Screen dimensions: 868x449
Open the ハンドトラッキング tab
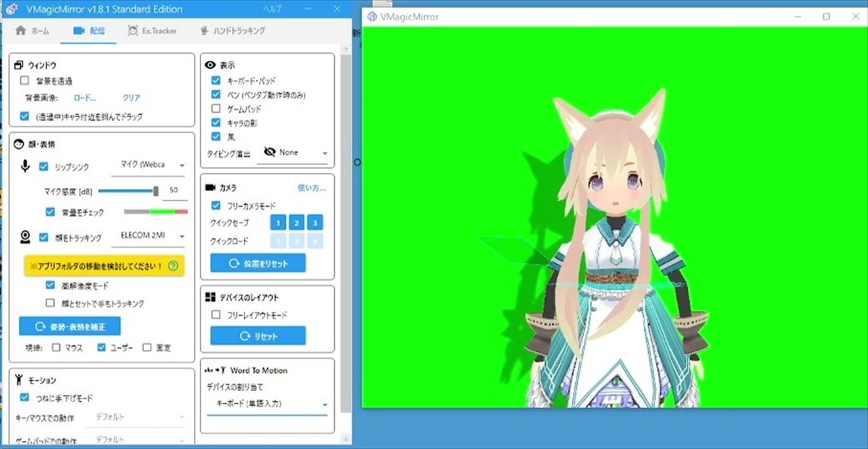[x=232, y=31]
